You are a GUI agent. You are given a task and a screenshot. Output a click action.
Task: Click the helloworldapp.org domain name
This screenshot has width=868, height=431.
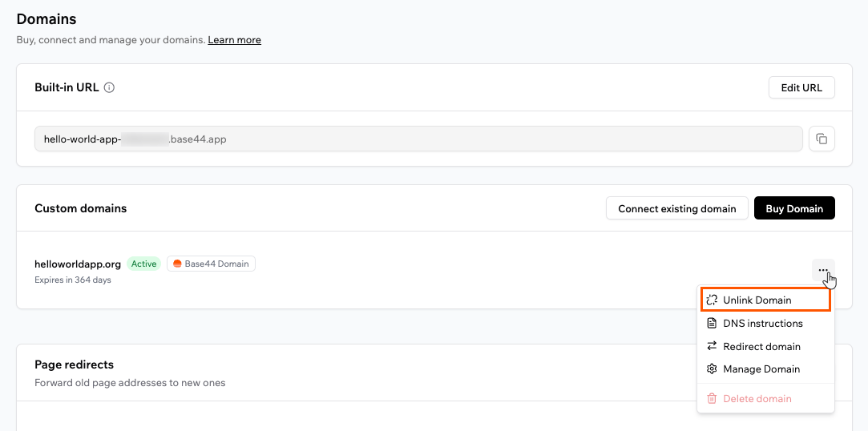point(78,264)
